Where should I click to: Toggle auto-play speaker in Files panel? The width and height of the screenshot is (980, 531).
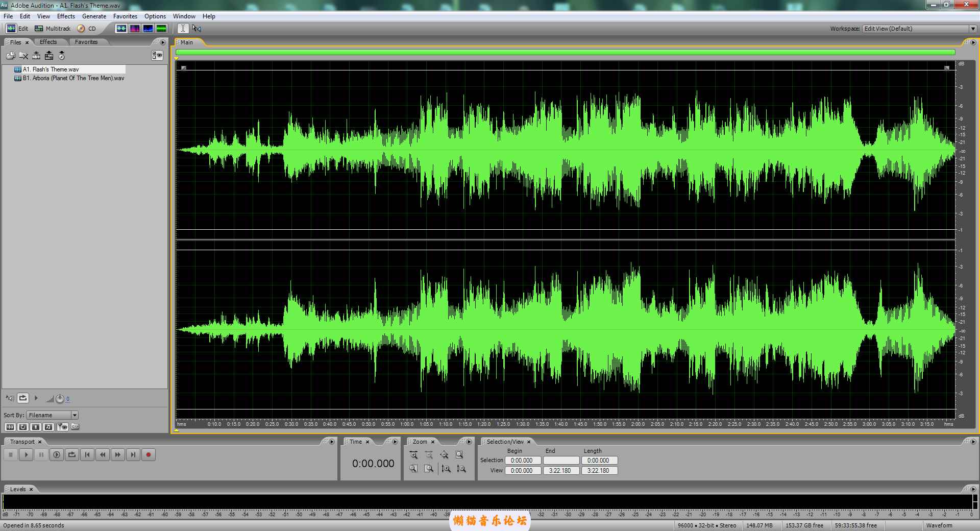tap(10, 398)
